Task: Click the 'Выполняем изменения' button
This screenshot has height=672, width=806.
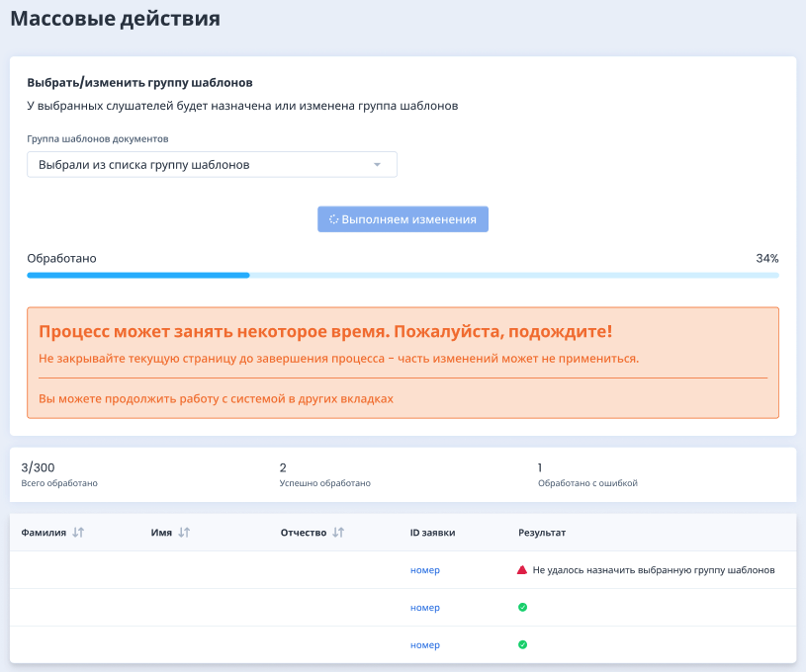Action: (403, 219)
